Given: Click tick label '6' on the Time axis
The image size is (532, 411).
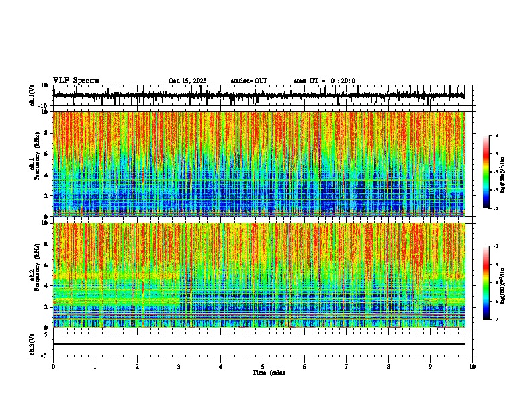Looking at the screenshot, I should 305,367.
